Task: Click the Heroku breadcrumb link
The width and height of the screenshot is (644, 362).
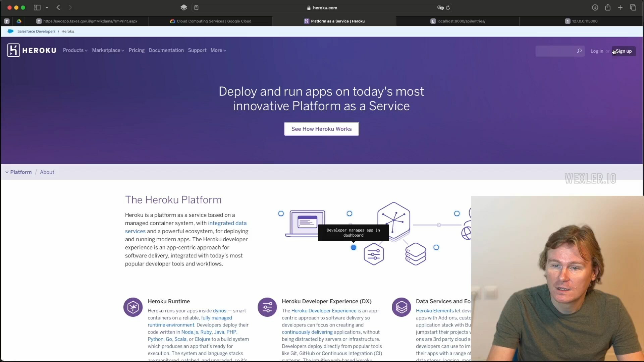Action: pyautogui.click(x=68, y=31)
